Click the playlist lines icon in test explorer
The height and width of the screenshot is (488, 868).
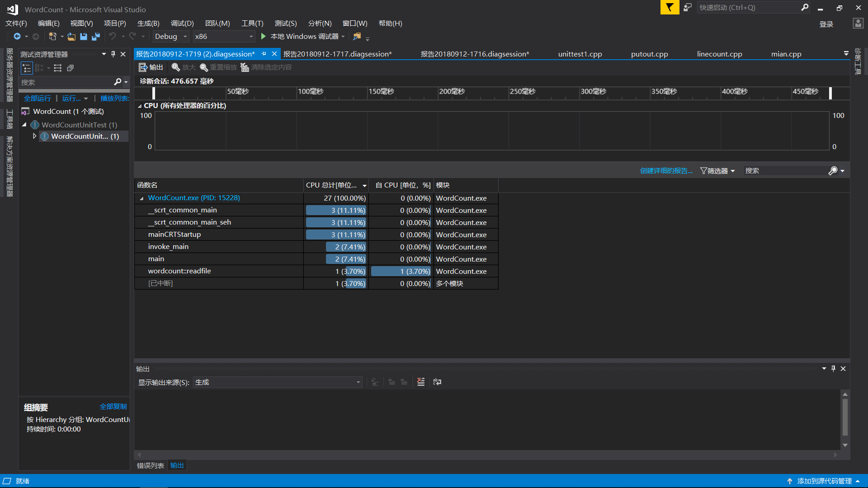pyautogui.click(x=57, y=68)
